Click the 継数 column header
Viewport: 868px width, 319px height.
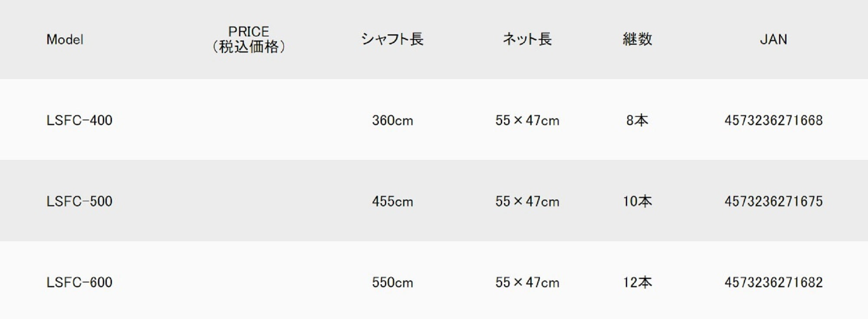coord(637,39)
